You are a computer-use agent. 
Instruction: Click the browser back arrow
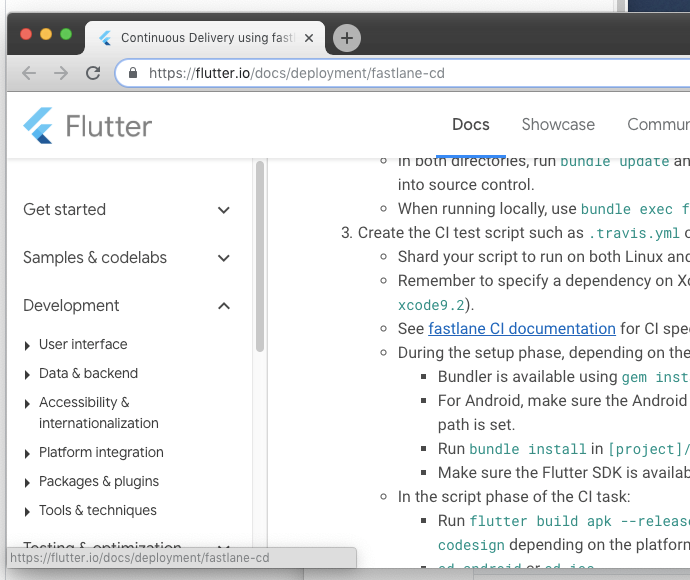tap(29, 73)
